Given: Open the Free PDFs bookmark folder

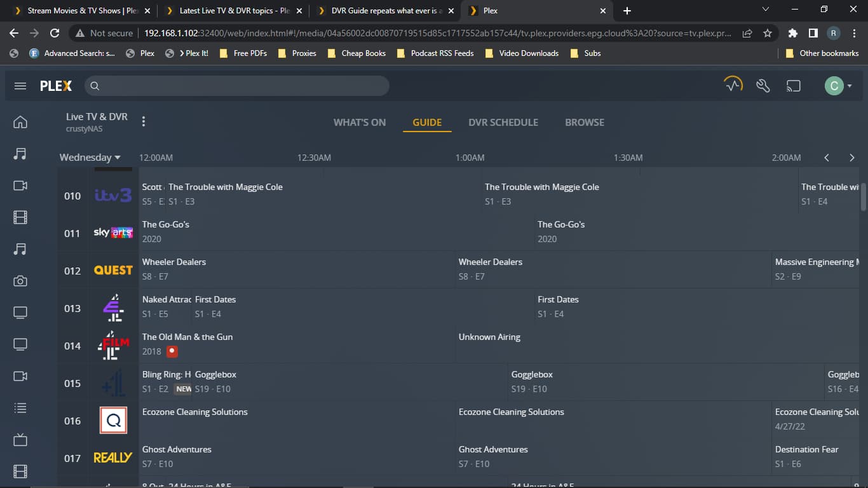Looking at the screenshot, I should [x=243, y=53].
